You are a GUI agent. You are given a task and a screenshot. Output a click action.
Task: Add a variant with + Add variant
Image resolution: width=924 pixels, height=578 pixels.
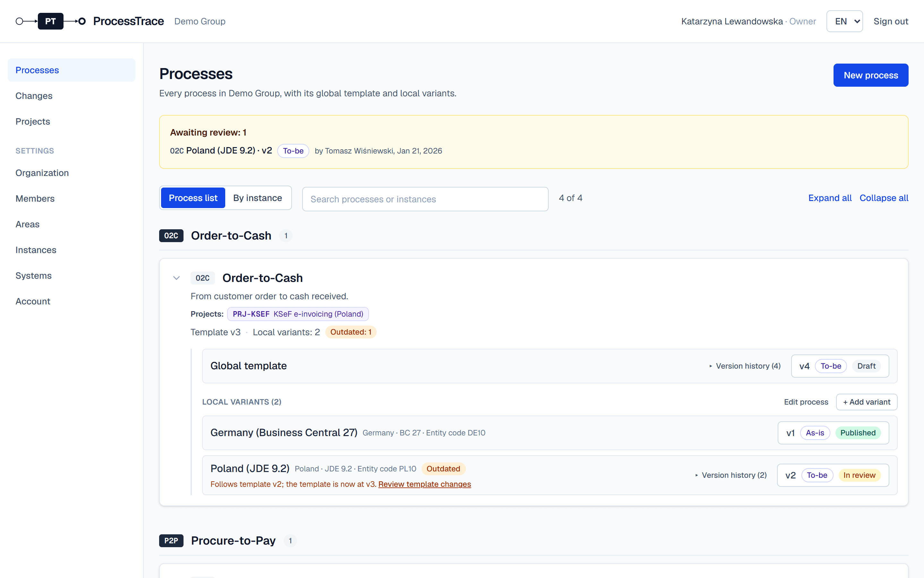(x=867, y=402)
